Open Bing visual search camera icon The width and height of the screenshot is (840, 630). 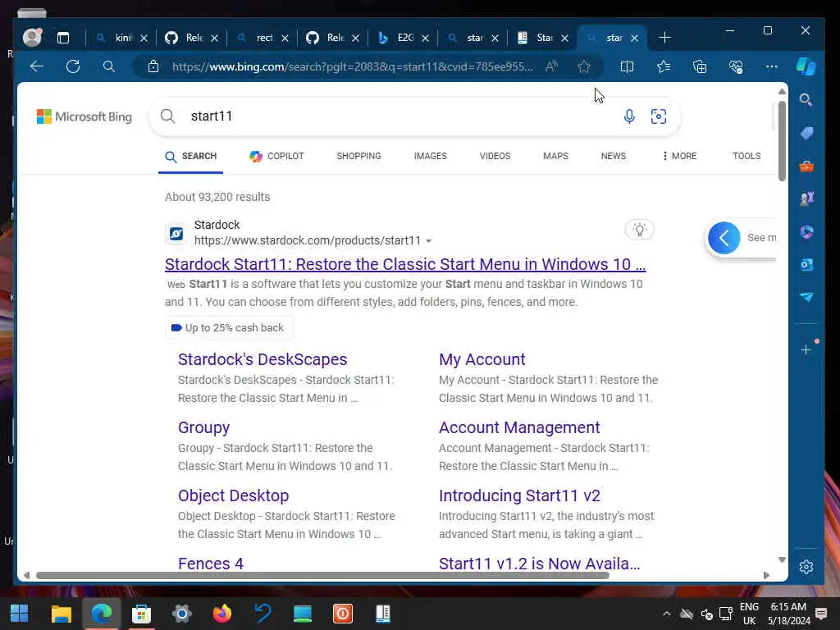click(x=659, y=116)
